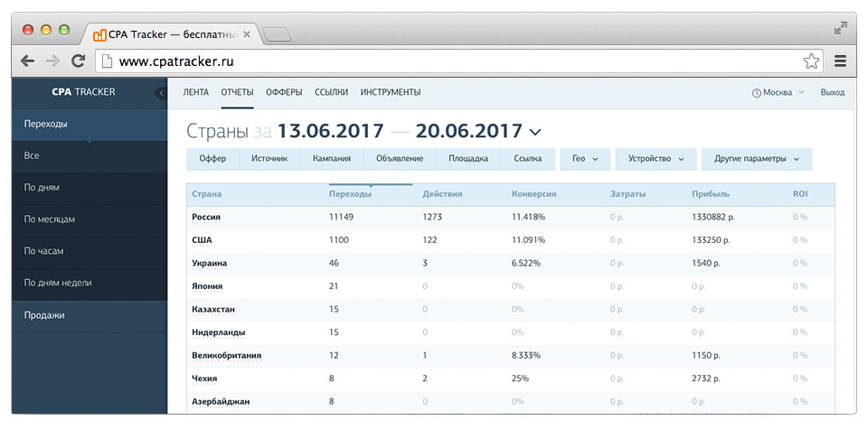Open the Офферы menu item
Image resolution: width=868 pixels, height=439 pixels.
pyautogui.click(x=284, y=92)
